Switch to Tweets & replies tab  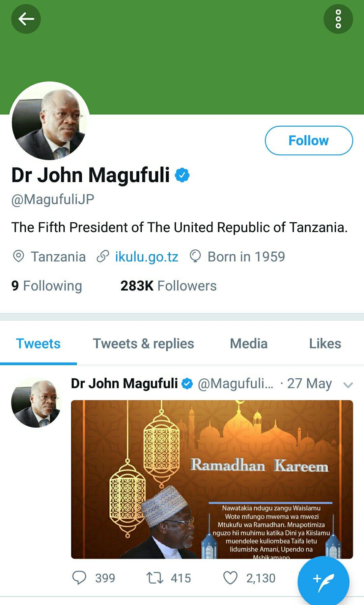tap(143, 344)
